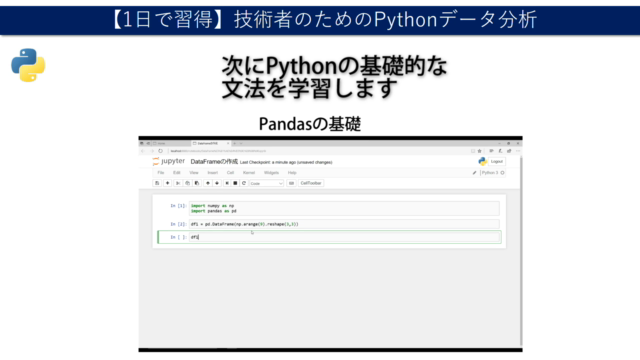The height and width of the screenshot is (360, 640).
Task: Click the In [1]: prompt label
Action: pos(178,206)
